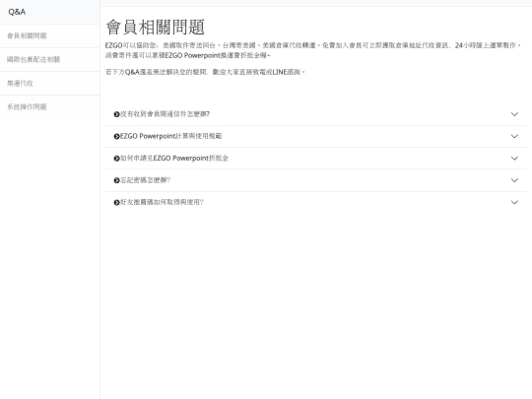
Task: Expand chevron for EZGO Powerpoint計算與使用規範
Action: (514, 136)
